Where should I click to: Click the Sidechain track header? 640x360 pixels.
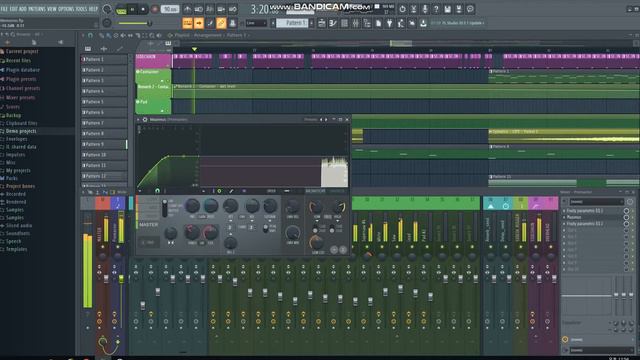153,61
